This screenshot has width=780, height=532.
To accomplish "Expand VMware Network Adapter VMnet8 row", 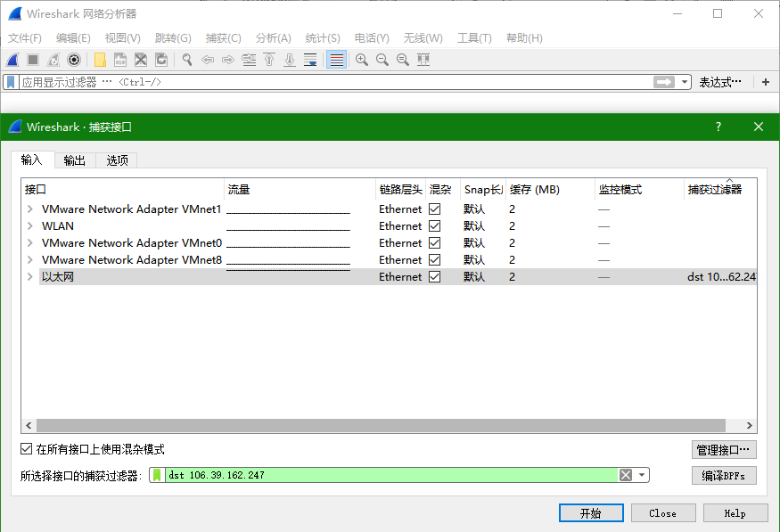I will (29, 260).
